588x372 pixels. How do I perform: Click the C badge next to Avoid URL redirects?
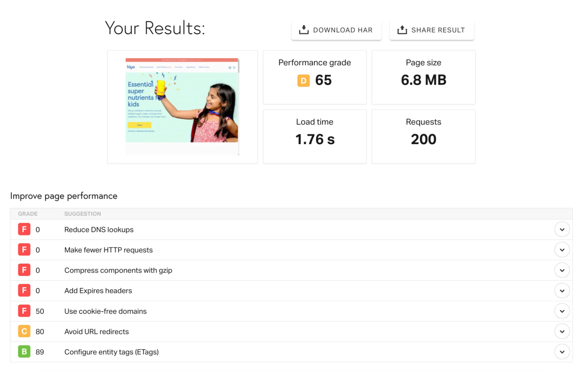(24, 331)
